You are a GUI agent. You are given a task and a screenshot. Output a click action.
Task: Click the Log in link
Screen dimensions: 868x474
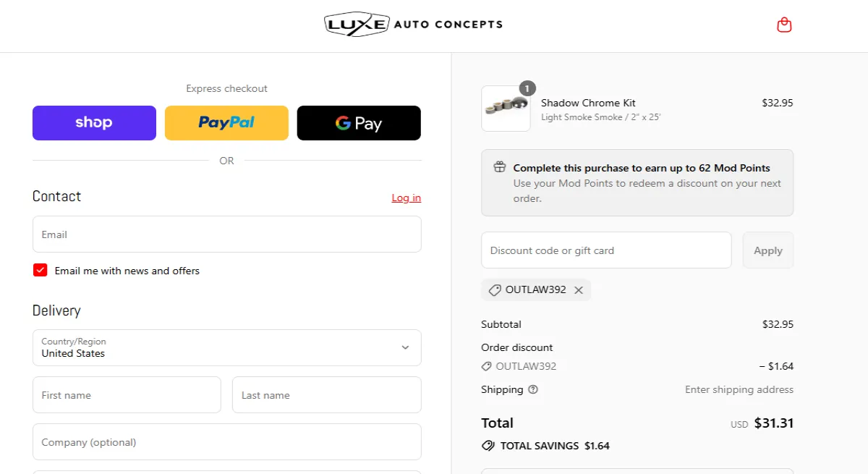(x=407, y=198)
